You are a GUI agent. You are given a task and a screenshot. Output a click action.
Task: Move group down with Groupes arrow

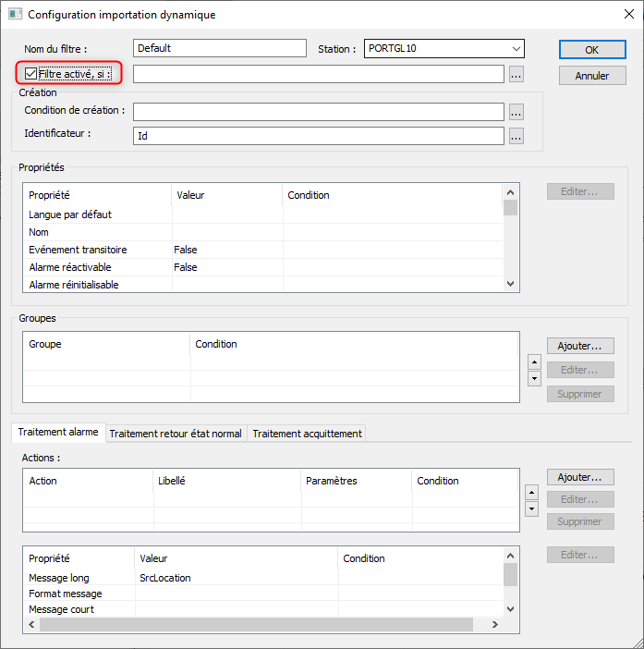point(533,378)
